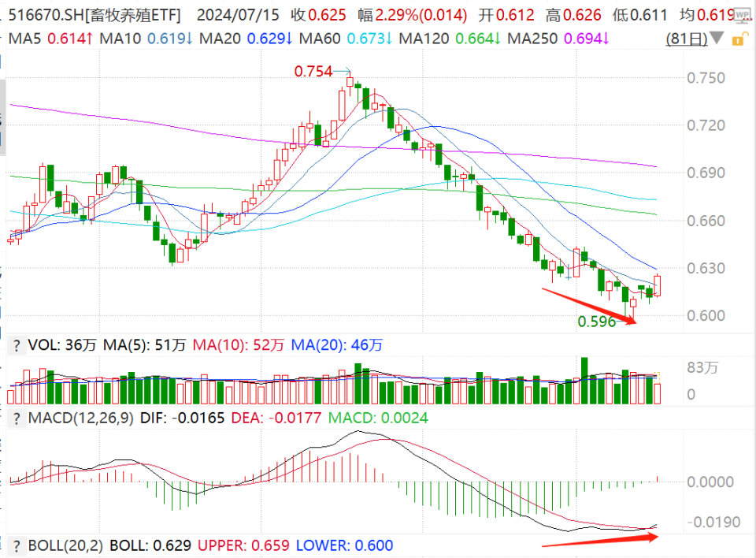Click the 0.596 lowest price label

click(x=597, y=322)
